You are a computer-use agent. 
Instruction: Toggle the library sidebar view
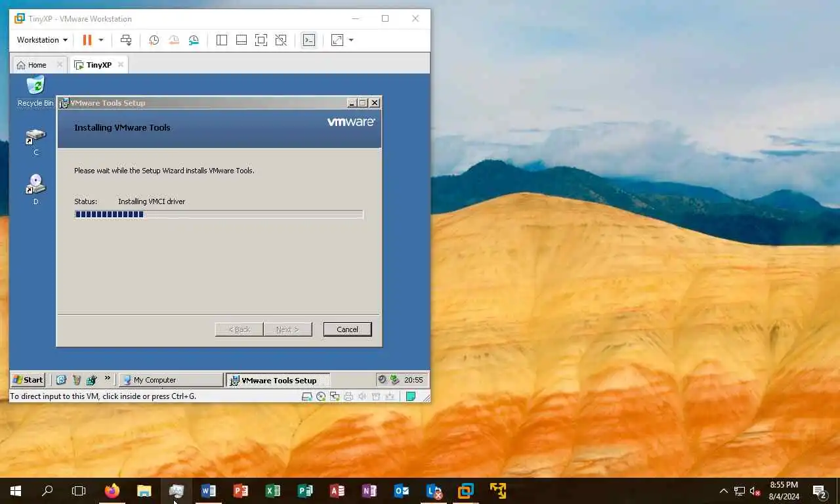(x=222, y=40)
